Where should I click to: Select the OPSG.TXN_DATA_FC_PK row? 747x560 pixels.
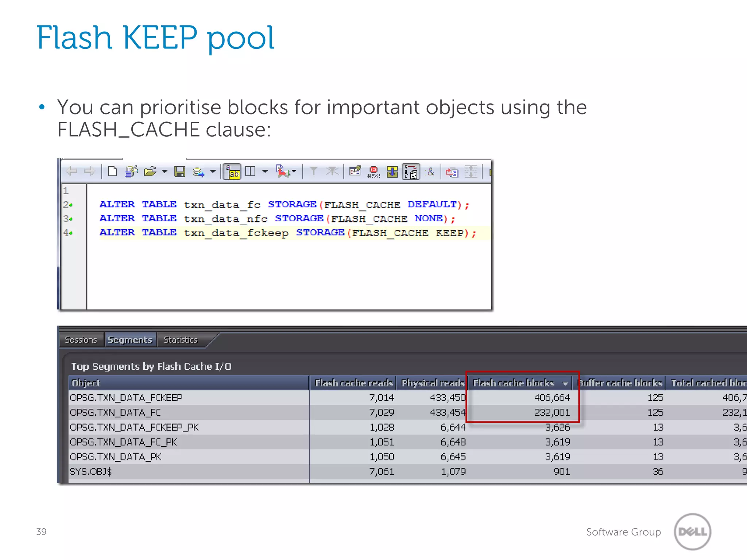tap(408, 442)
